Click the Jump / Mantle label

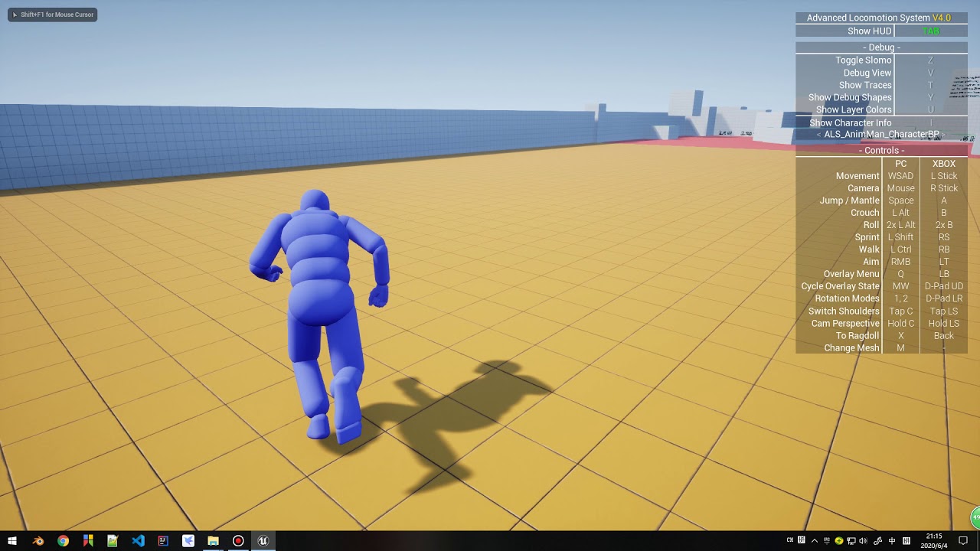[850, 201]
